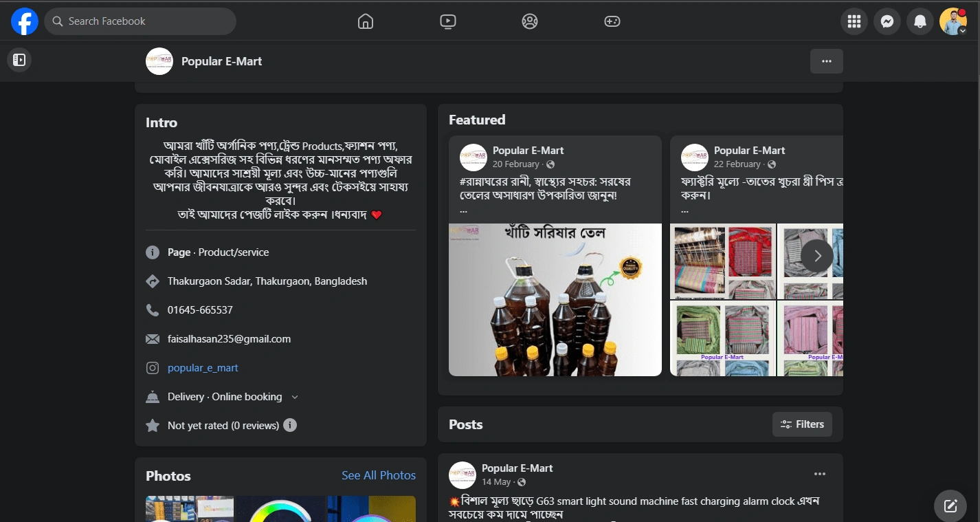Expand the Delivery · Online booking chevron
980x522 pixels.
coord(295,397)
